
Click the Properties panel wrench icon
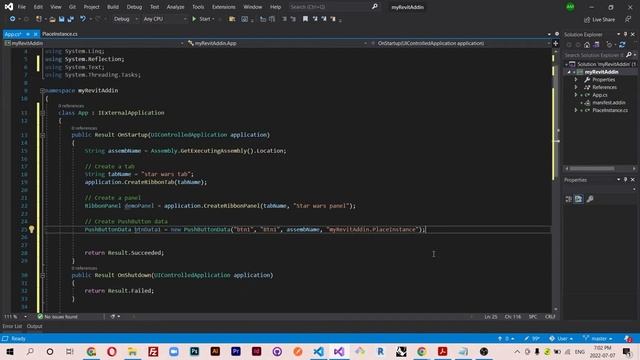click(590, 199)
